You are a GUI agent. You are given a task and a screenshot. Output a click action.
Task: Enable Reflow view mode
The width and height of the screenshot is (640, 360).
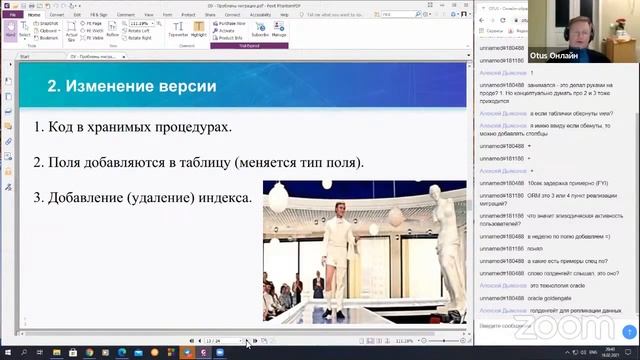click(112, 30)
